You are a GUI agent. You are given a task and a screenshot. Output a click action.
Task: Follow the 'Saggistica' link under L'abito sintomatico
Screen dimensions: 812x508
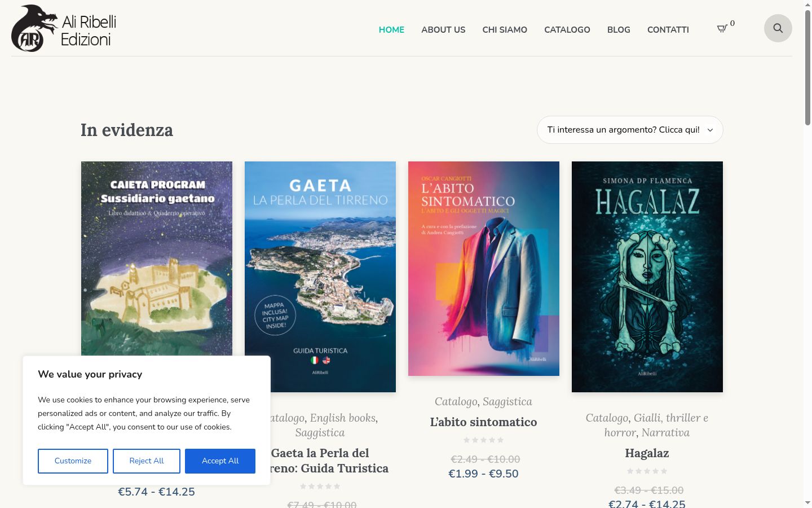[x=507, y=401]
